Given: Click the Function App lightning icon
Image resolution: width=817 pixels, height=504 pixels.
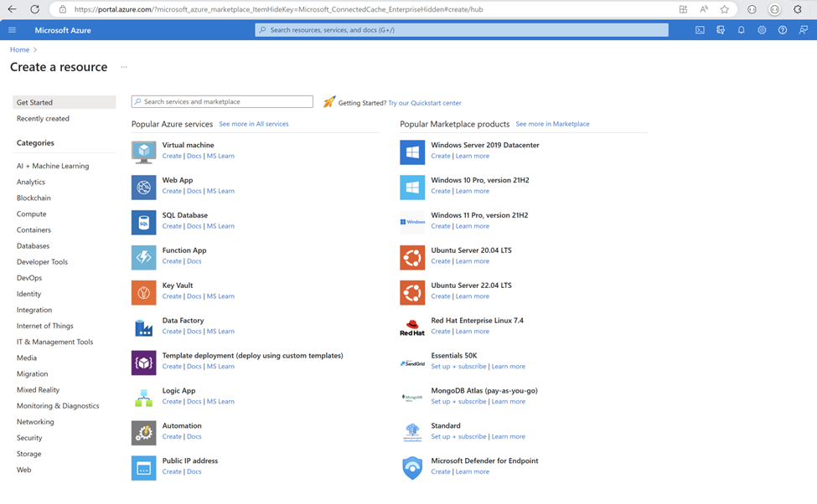Looking at the screenshot, I should pos(143,257).
